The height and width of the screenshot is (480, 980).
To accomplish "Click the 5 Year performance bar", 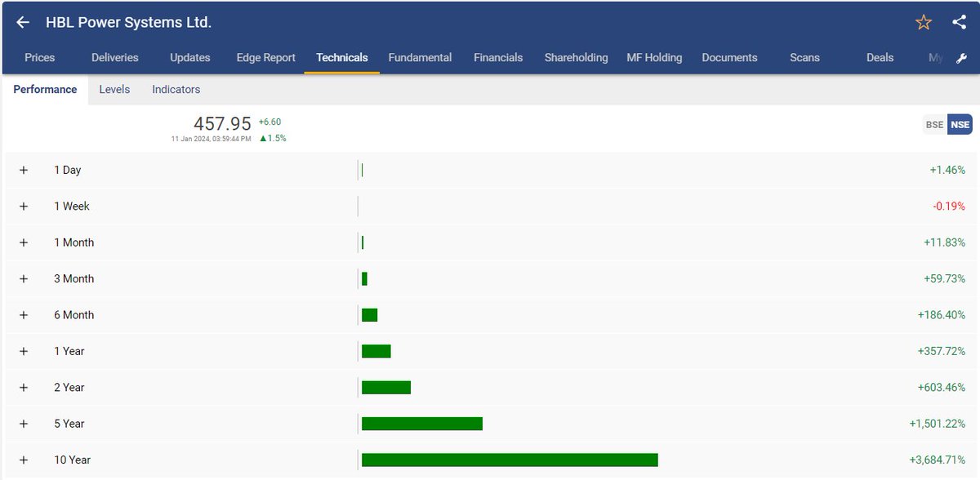I will 422,424.
